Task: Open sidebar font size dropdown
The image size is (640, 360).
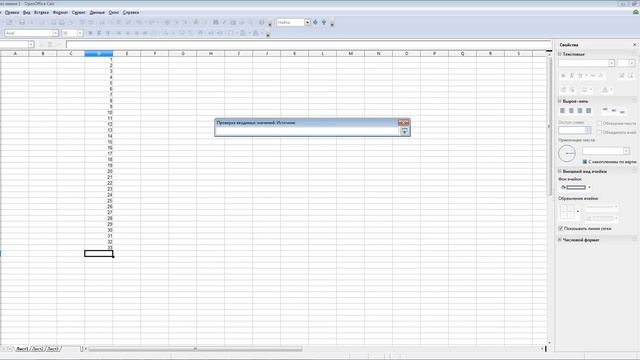Action: [x=631, y=63]
